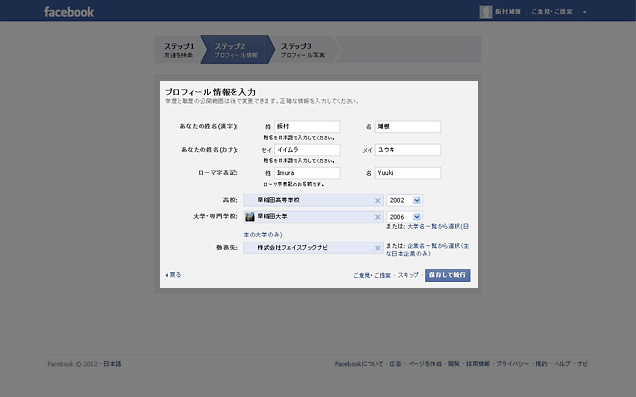Viewport: 636px width, 397px height.
Task: Open the 採用情報 footer link
Action: click(x=477, y=364)
